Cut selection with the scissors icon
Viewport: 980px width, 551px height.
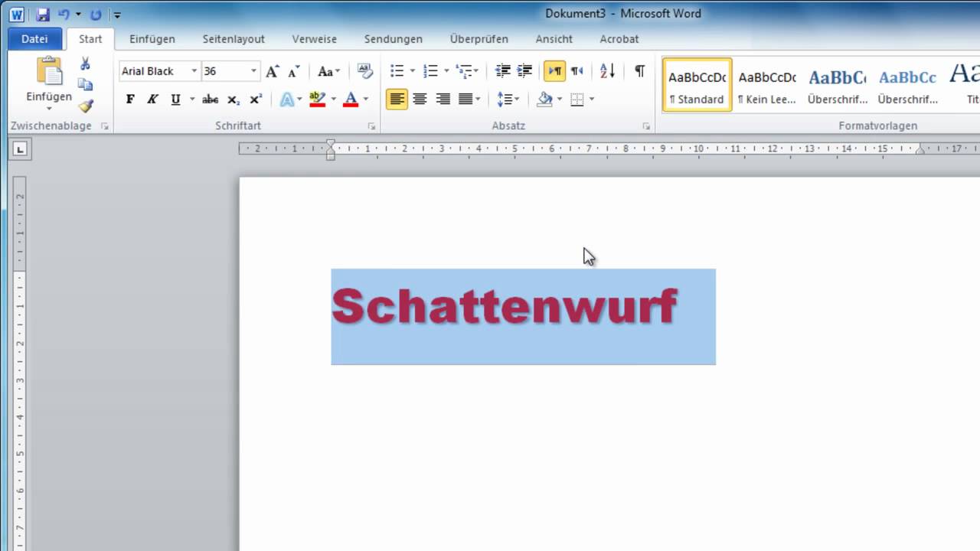click(86, 64)
